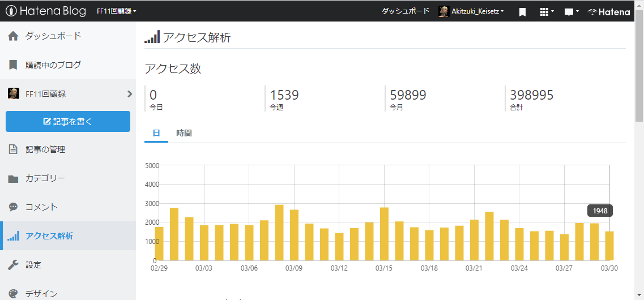This screenshot has width=644, height=300.
Task: Click the 記事を書く button
Action: click(x=68, y=122)
